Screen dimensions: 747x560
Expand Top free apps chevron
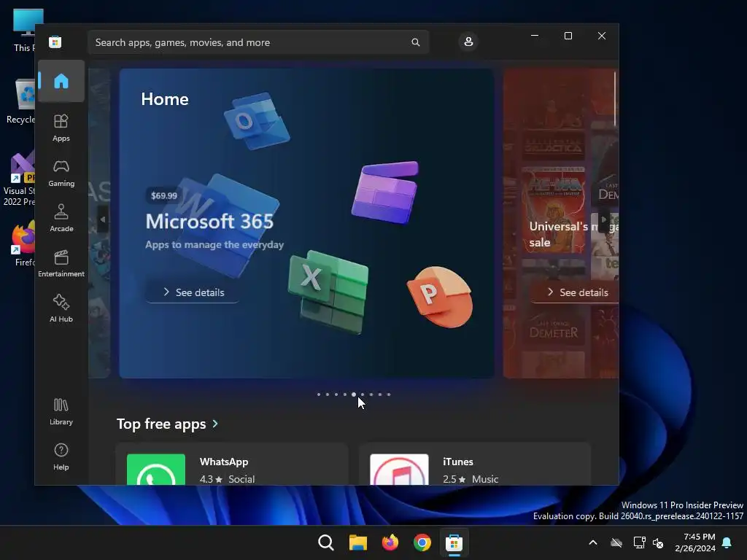coord(215,424)
